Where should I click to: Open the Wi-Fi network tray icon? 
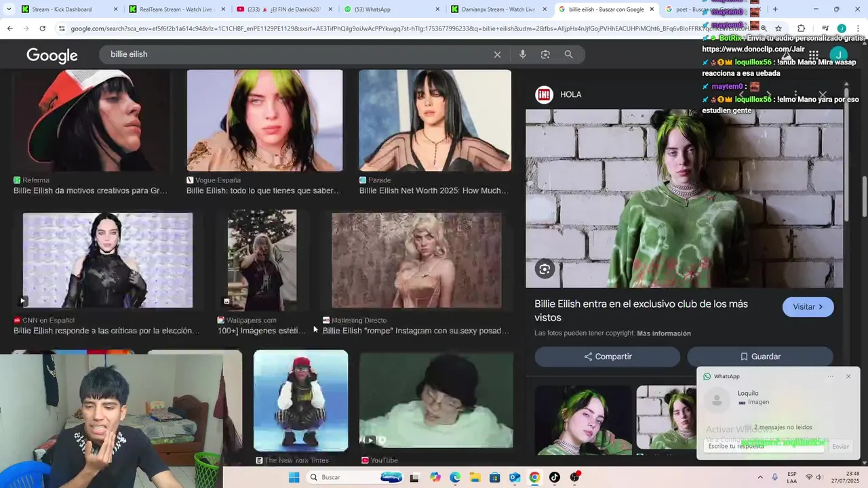808,477
